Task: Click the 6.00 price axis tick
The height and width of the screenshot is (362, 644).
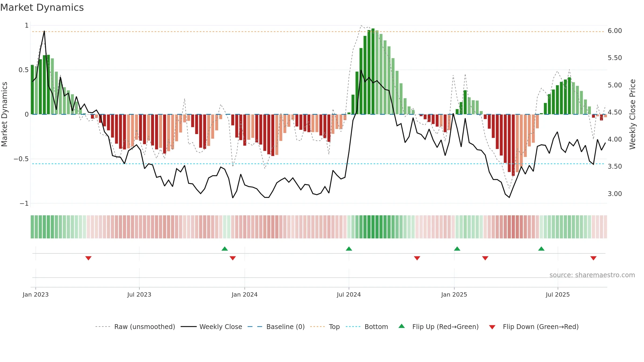Action: pos(615,31)
